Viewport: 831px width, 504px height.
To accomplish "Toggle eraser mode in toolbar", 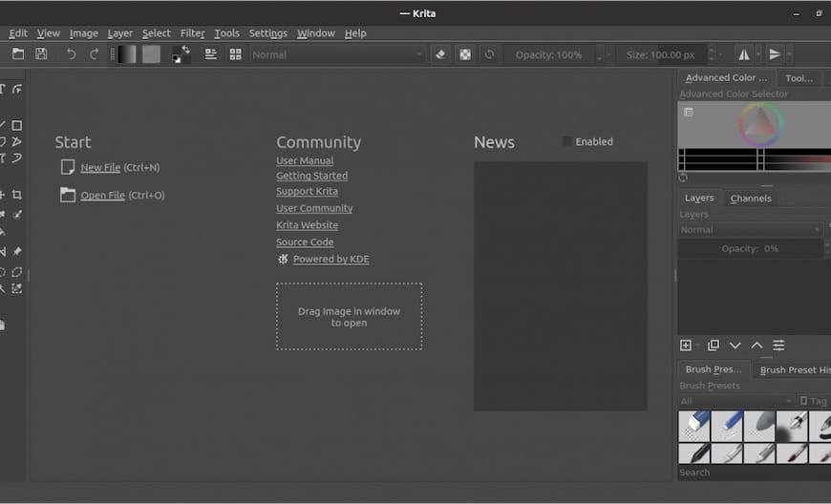I will click(x=440, y=54).
